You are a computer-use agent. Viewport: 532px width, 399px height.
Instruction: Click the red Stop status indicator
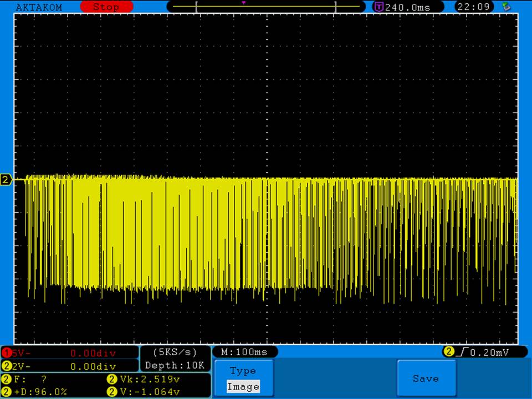pyautogui.click(x=106, y=7)
